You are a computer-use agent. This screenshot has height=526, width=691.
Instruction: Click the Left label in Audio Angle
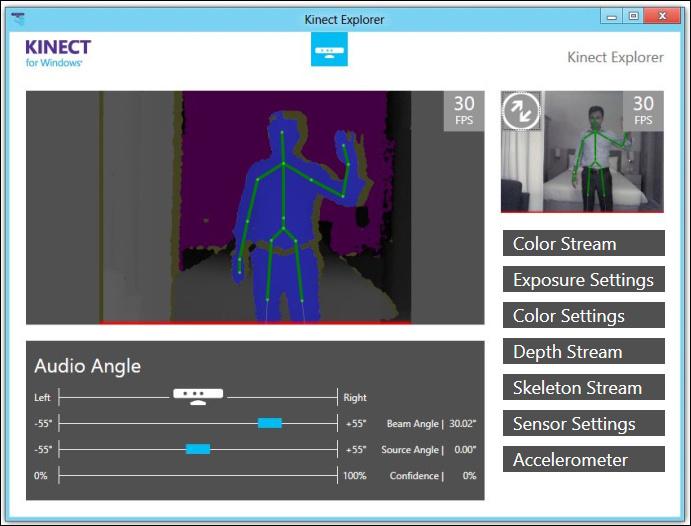[42, 397]
